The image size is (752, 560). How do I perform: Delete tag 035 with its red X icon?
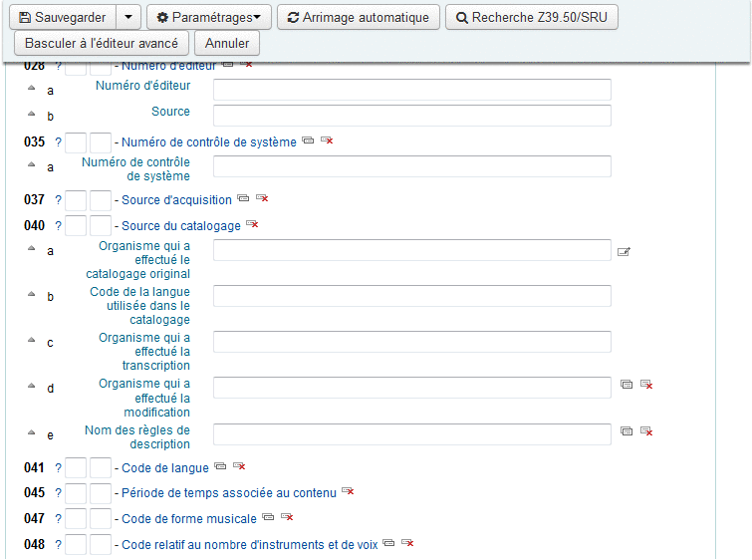coord(327,140)
